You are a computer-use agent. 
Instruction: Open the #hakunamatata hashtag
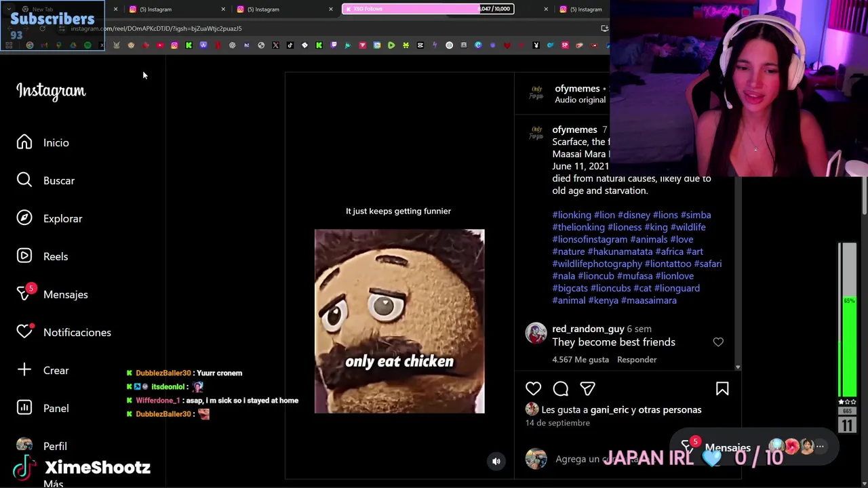(620, 251)
